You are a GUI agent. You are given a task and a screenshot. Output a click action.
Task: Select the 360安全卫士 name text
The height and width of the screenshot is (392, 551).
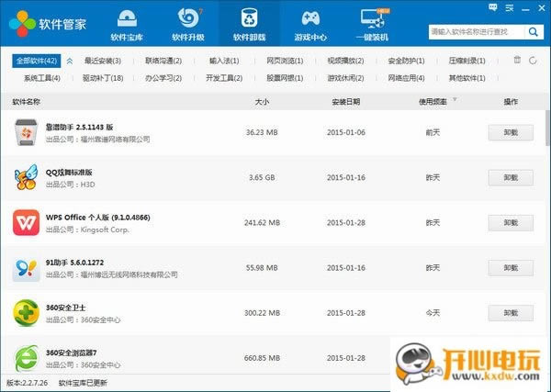(66, 308)
